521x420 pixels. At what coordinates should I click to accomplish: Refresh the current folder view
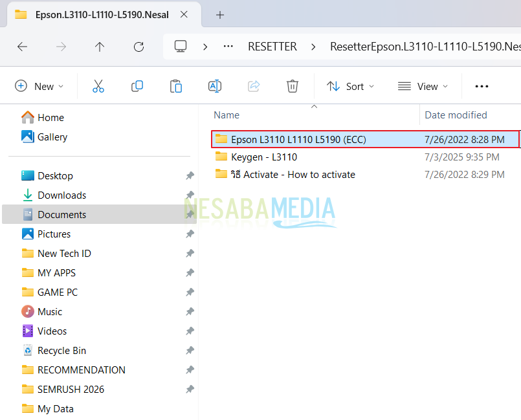point(139,47)
